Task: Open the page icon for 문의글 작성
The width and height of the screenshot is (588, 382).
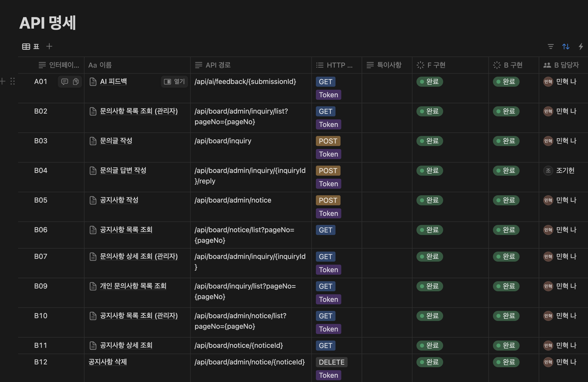Action: pos(93,141)
